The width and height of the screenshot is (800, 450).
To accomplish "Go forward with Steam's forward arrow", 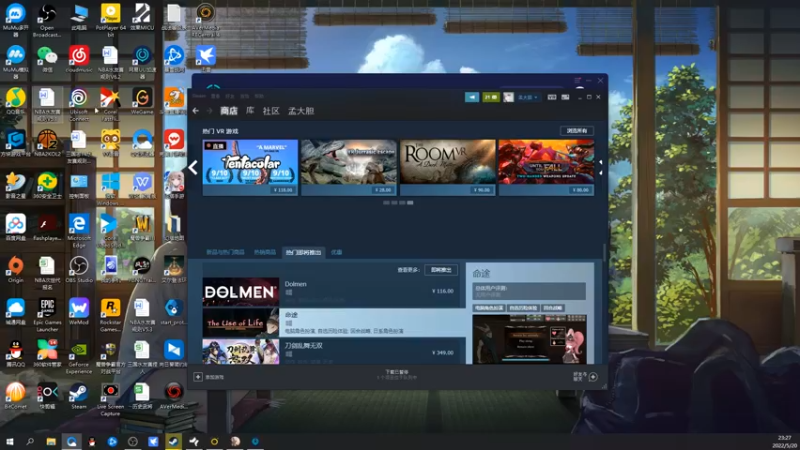I will [209, 111].
